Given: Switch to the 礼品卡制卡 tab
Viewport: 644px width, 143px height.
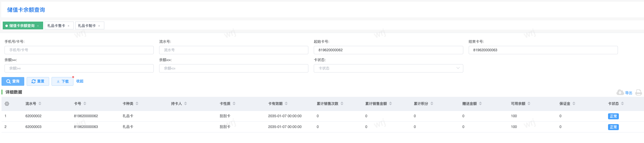Looking at the screenshot, I should (x=87, y=26).
